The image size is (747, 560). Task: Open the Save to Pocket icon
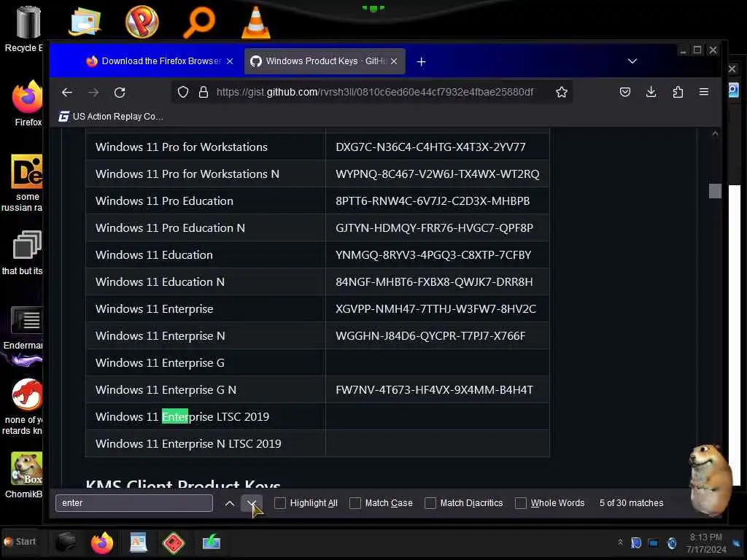625,92
